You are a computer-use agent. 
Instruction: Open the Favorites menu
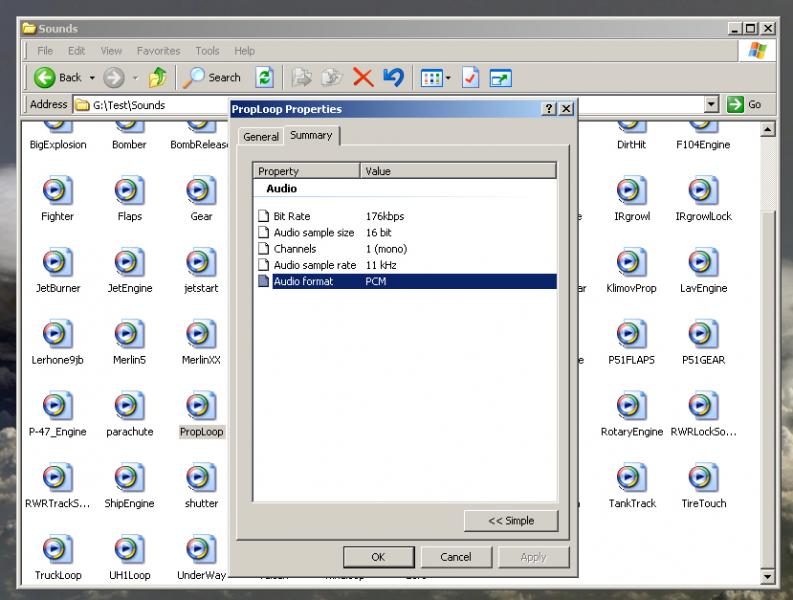click(158, 51)
